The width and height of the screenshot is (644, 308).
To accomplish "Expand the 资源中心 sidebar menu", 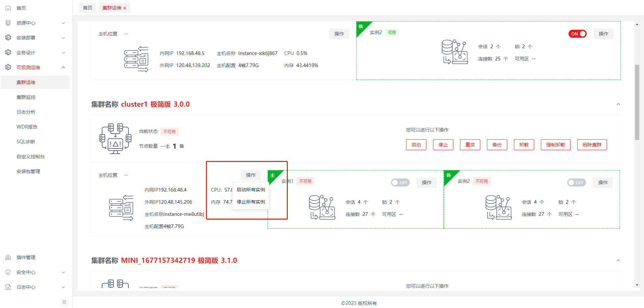I will [63, 23].
